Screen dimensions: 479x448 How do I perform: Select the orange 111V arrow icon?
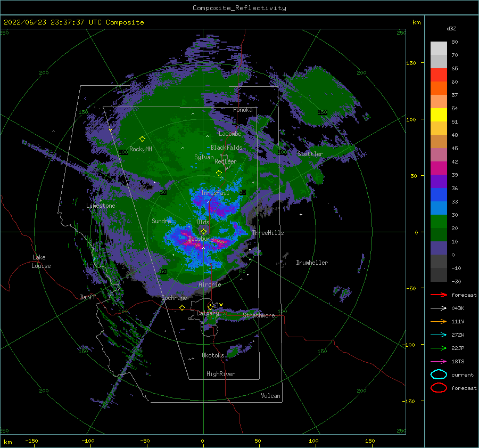point(439,321)
